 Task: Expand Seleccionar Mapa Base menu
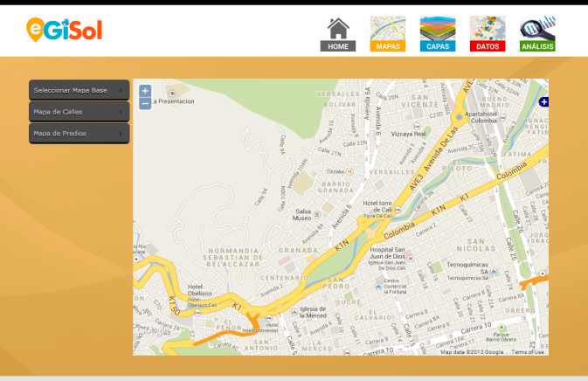pyautogui.click(x=80, y=90)
